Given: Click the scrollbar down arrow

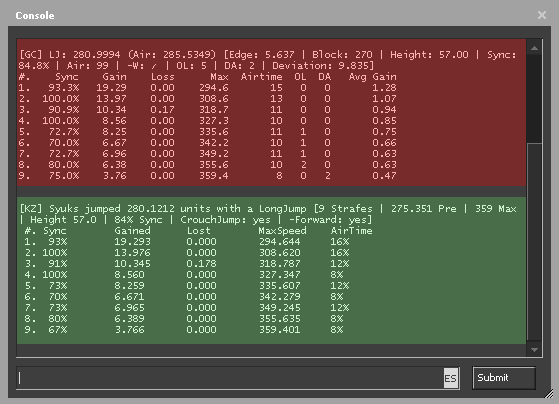Looking at the screenshot, I should pyautogui.click(x=534, y=350).
